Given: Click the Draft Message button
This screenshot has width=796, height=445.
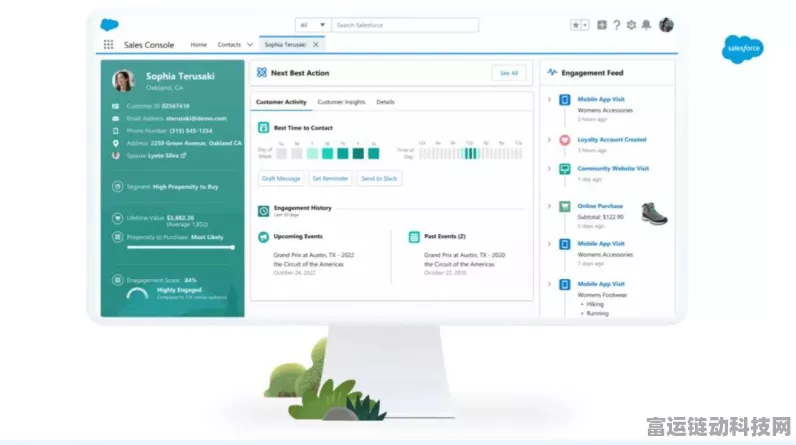Looking at the screenshot, I should click(281, 179).
